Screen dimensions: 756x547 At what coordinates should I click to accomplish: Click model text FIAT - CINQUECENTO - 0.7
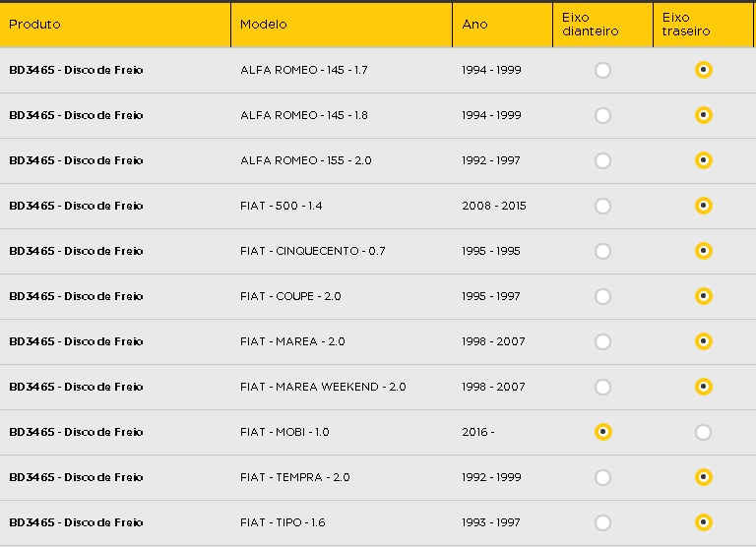312,252
